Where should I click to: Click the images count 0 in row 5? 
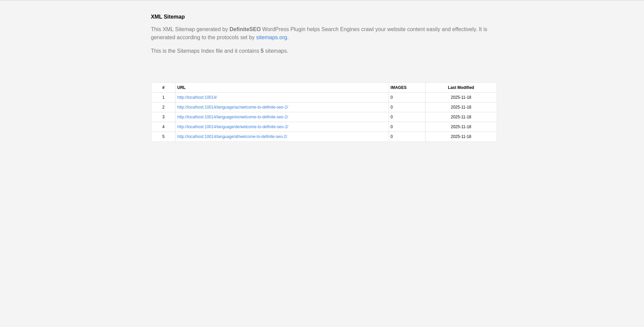click(x=392, y=137)
